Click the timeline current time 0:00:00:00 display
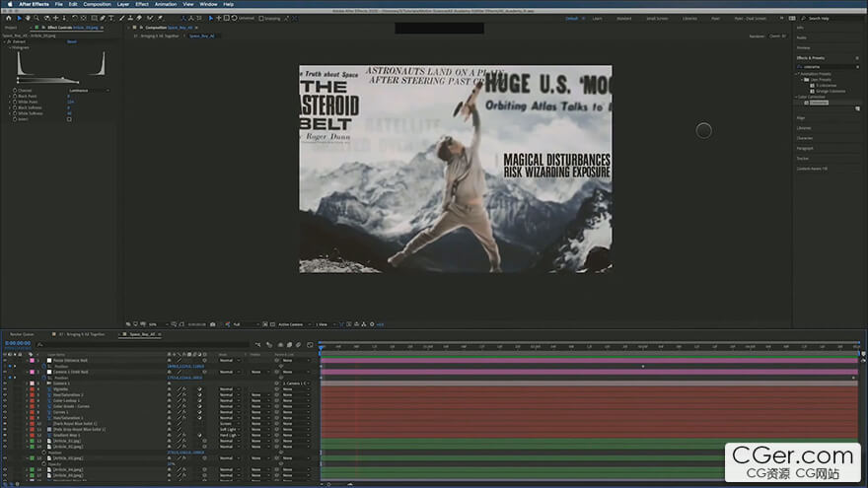Viewport: 868px width, 488px height. point(18,343)
